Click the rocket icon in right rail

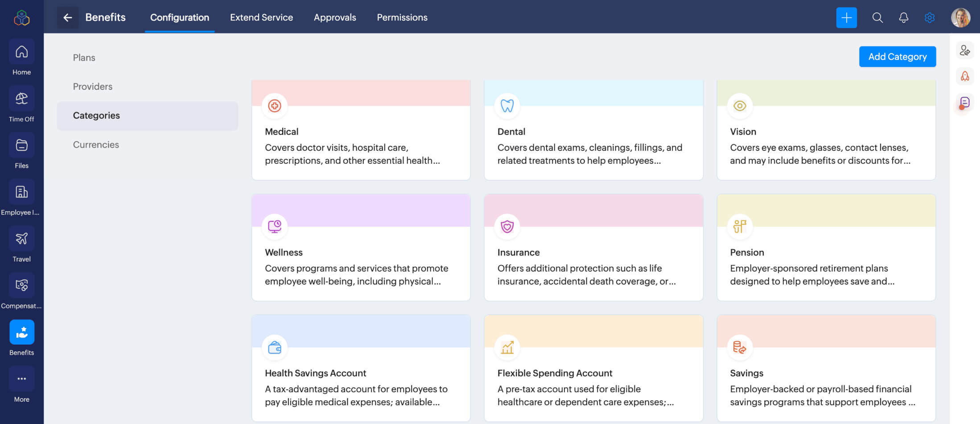[x=965, y=76]
